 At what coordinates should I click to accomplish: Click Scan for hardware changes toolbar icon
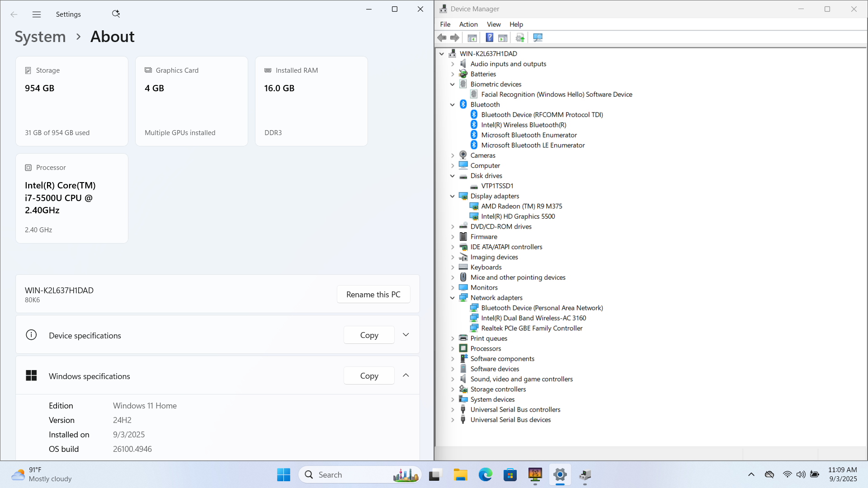coord(538,38)
